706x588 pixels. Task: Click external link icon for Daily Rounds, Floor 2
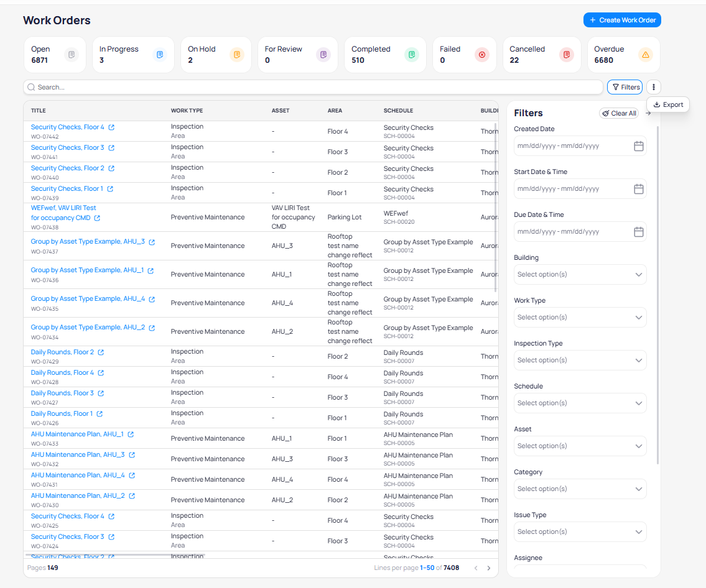(x=101, y=352)
